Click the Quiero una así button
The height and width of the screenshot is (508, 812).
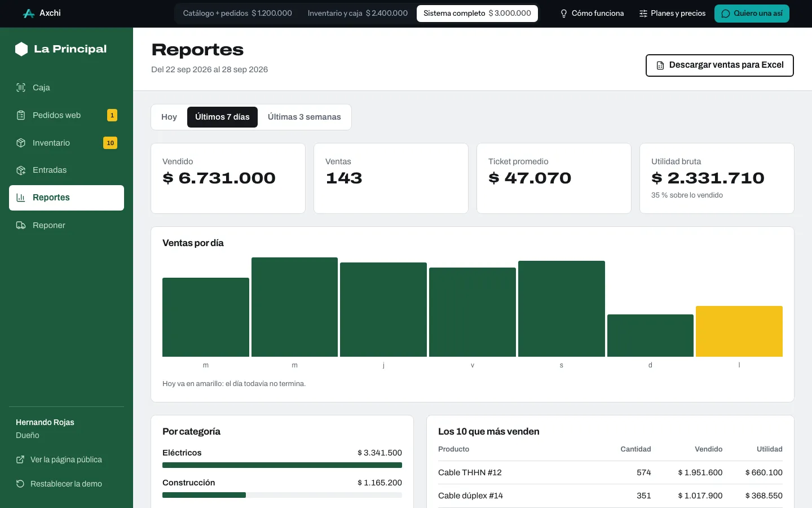[752, 14]
